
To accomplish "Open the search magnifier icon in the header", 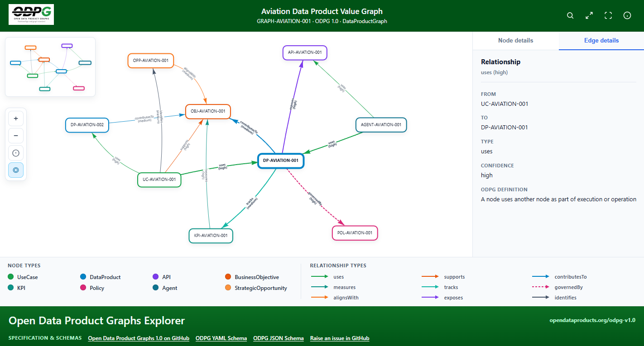I will pyautogui.click(x=570, y=16).
